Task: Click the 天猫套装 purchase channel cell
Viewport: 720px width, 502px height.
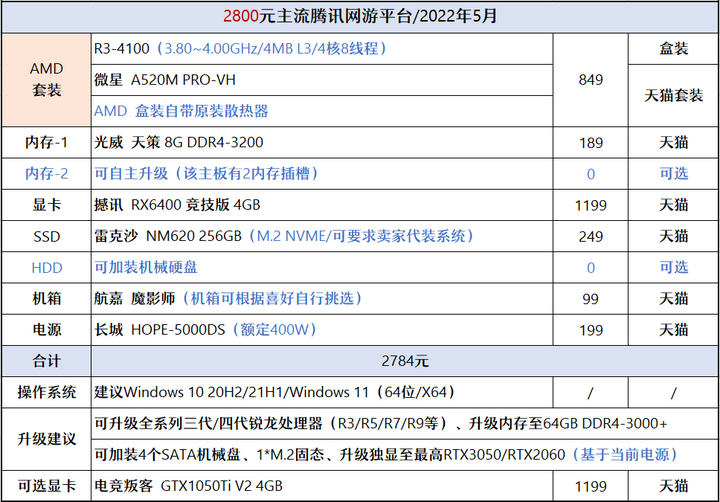Action: (x=673, y=96)
